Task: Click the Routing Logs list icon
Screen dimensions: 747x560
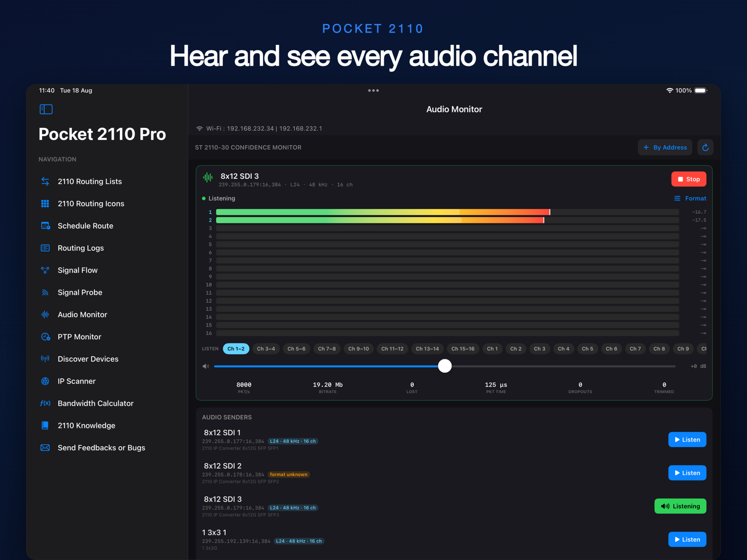Action: click(45, 248)
